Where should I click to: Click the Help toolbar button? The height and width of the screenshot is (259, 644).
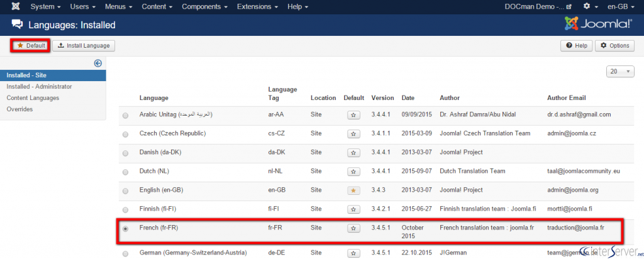click(x=577, y=45)
